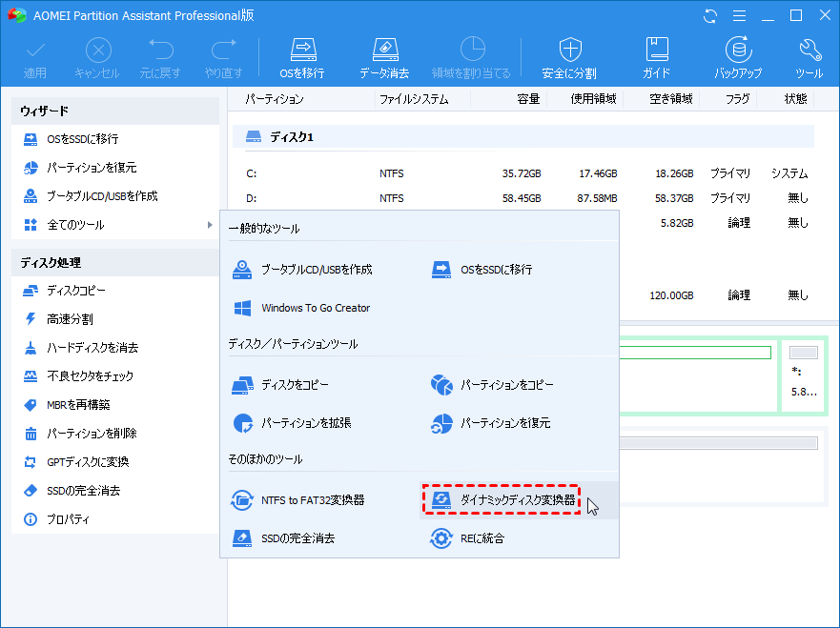Image resolution: width=840 pixels, height=628 pixels.
Task: Open the ガイド book icon
Action: (656, 58)
